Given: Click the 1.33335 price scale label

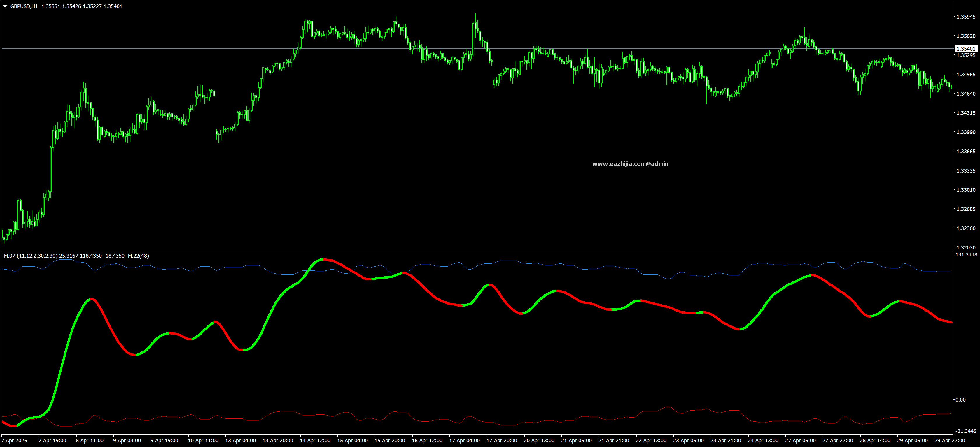Looking at the screenshot, I should tap(966, 171).
